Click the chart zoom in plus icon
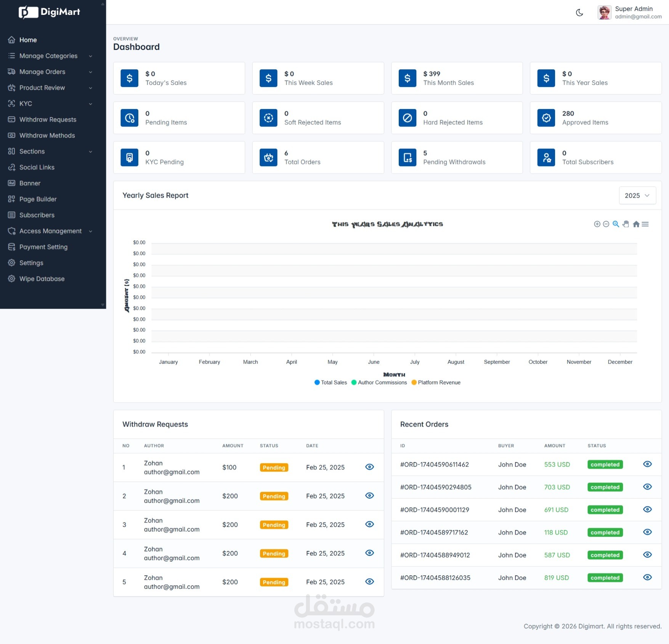The width and height of the screenshot is (669, 644). [597, 224]
